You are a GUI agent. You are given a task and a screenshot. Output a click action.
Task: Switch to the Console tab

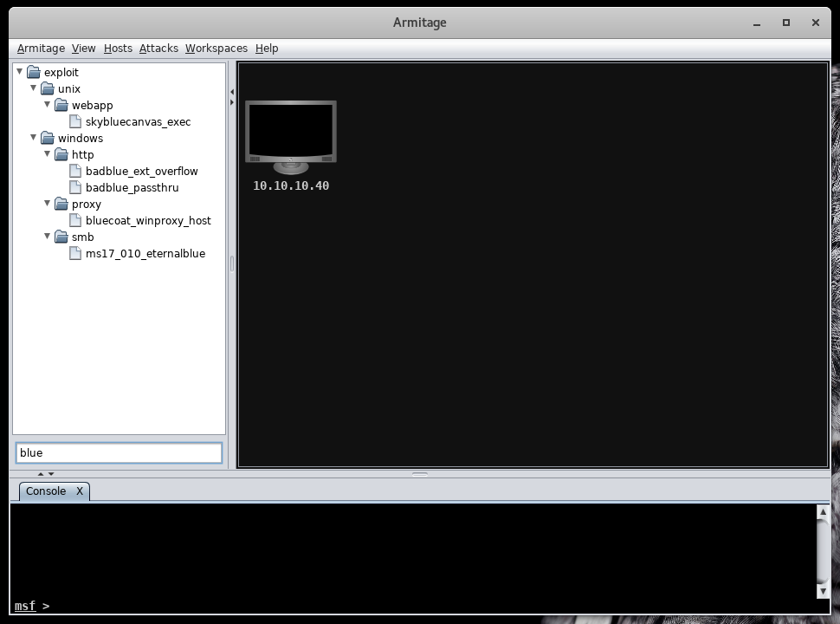[x=46, y=491]
